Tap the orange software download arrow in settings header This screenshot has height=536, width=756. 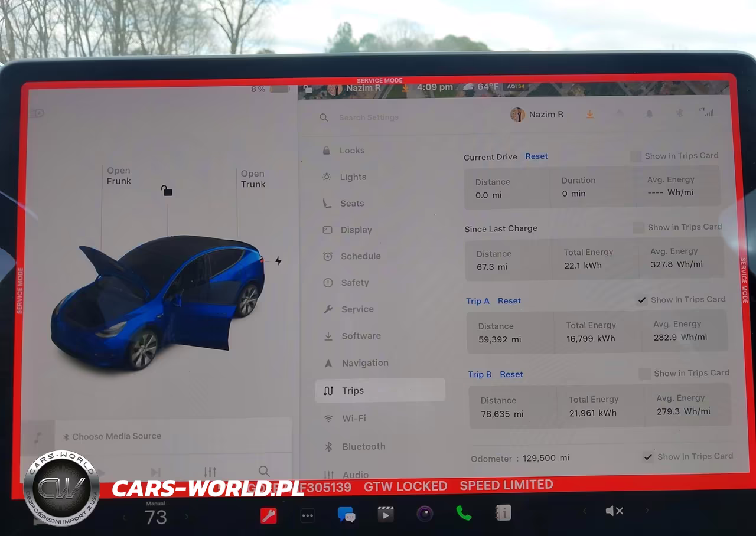(589, 115)
